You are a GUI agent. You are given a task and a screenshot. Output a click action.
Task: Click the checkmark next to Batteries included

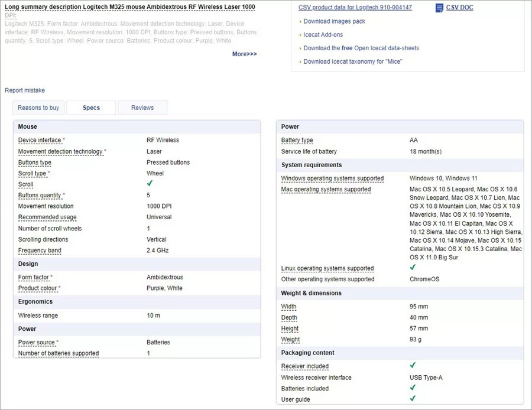(x=412, y=388)
